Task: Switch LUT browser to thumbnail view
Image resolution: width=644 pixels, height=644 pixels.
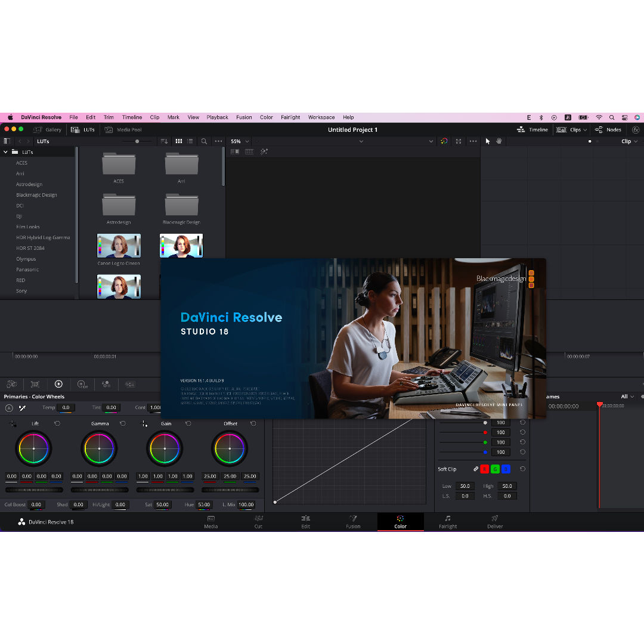Action: click(x=179, y=141)
